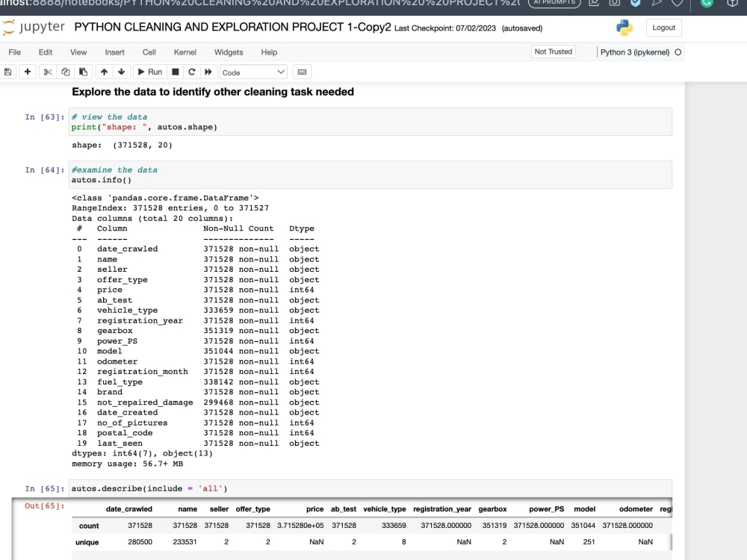Logout of Jupyter

663,28
